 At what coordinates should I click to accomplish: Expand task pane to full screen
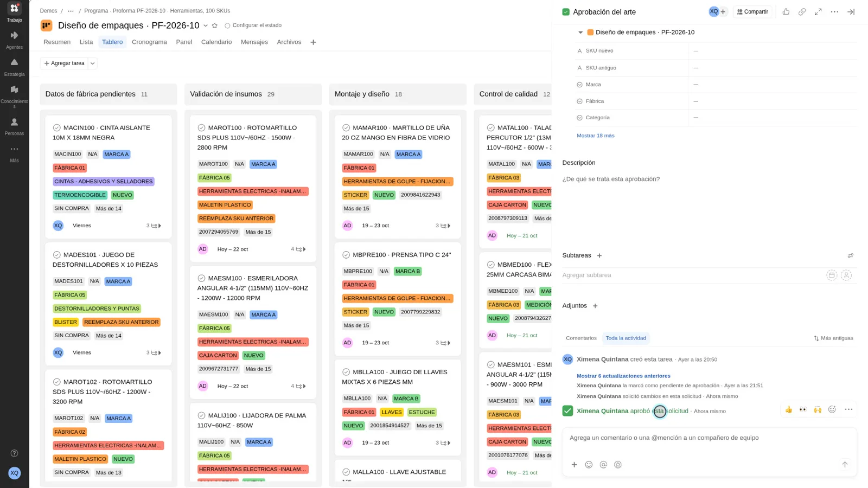click(x=818, y=12)
